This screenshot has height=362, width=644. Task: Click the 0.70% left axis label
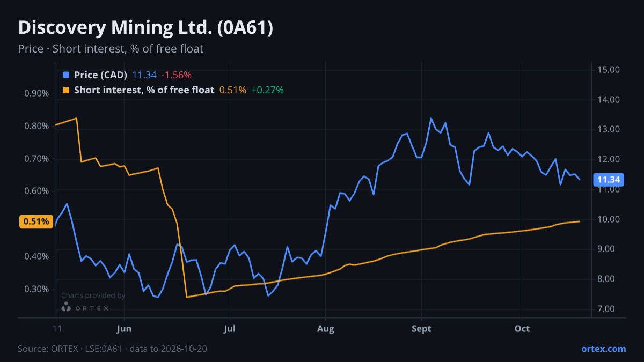(x=37, y=159)
